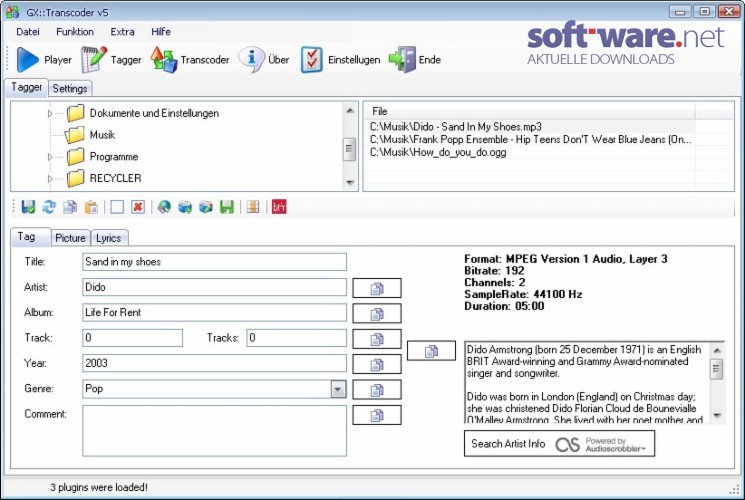745x500 pixels.
Task: Open the Hilfe menu
Action: 161,32
